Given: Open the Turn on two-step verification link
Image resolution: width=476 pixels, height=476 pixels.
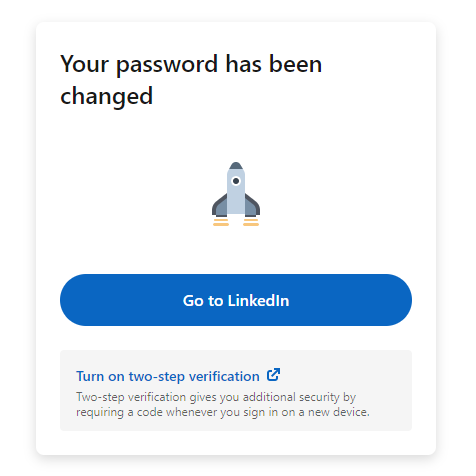Looking at the screenshot, I should tap(168, 376).
